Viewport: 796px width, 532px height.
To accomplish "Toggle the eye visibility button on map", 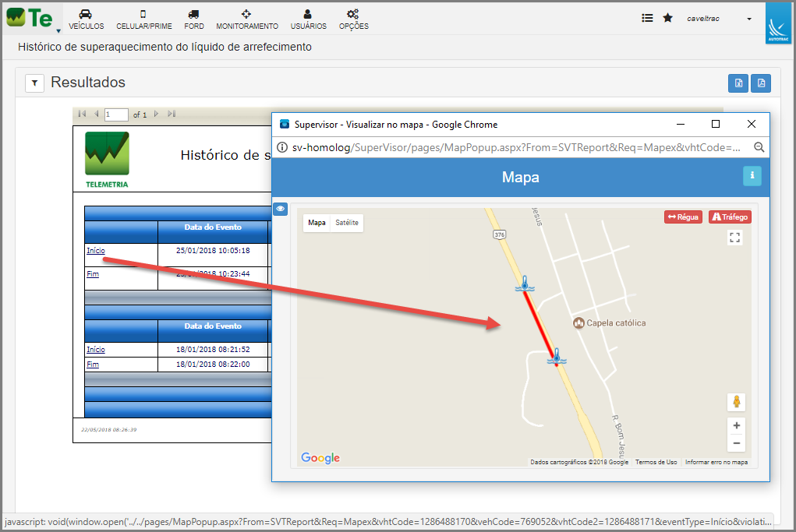I will tap(280, 209).
